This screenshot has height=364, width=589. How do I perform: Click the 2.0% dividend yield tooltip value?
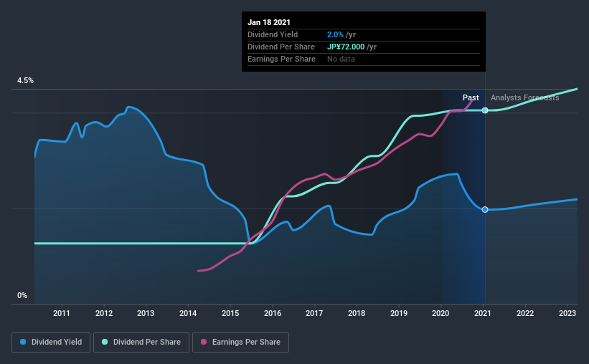335,34
